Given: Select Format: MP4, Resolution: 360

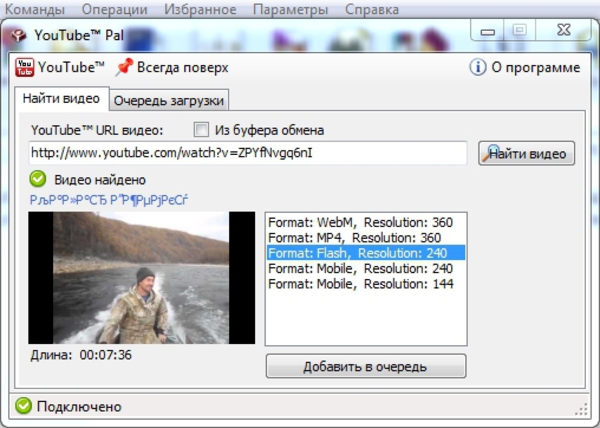Looking at the screenshot, I should click(366, 238).
